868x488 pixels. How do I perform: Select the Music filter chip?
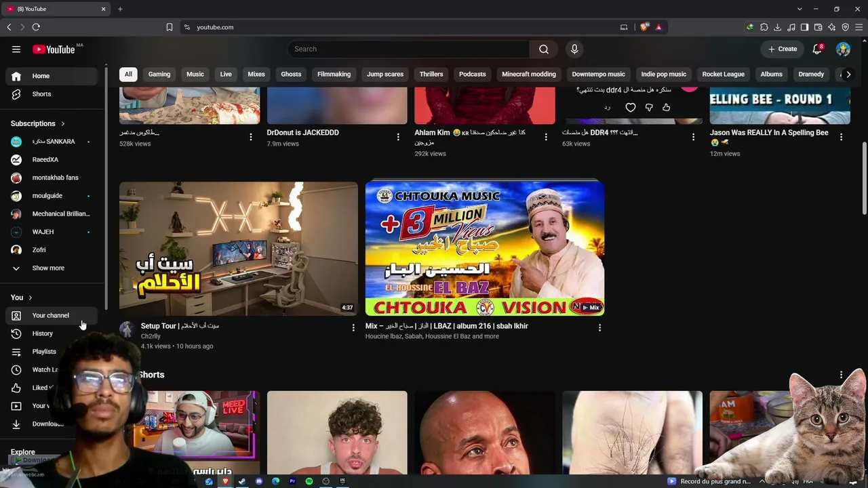[195, 75]
